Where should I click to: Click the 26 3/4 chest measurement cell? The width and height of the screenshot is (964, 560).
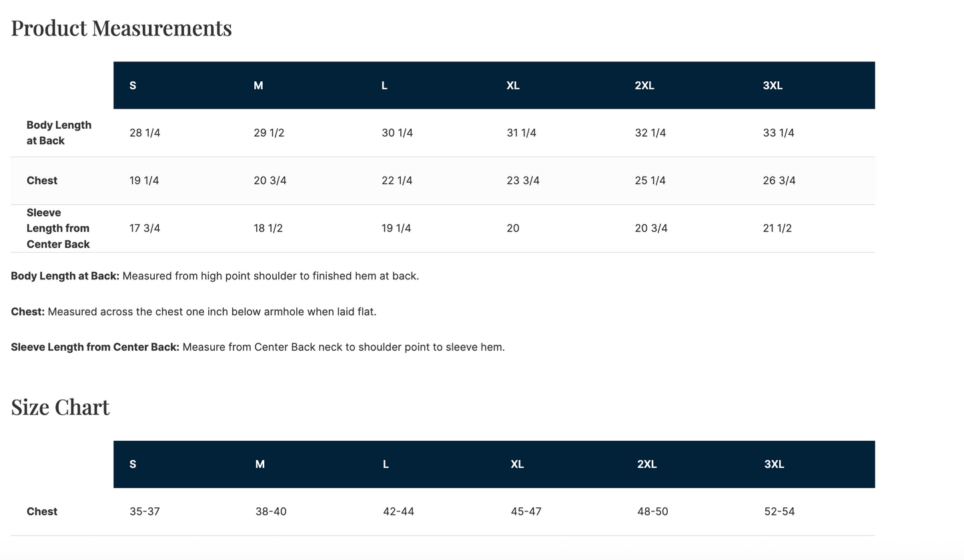[x=779, y=181]
